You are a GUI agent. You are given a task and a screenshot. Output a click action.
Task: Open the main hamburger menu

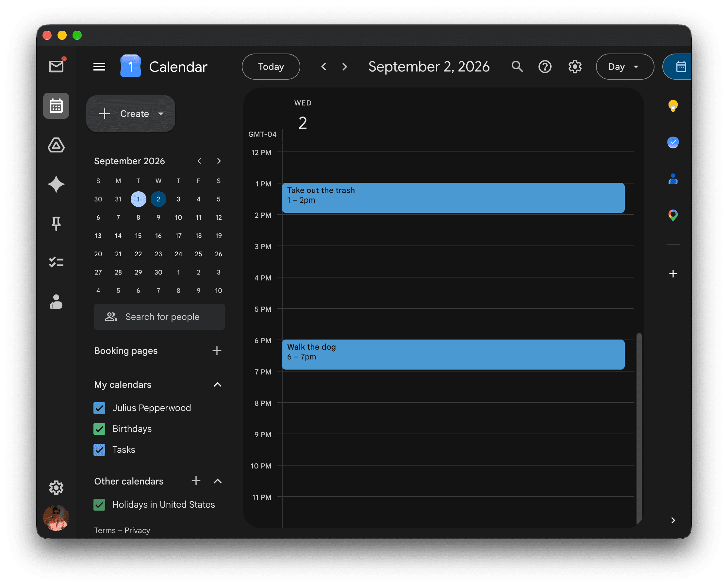[99, 67]
